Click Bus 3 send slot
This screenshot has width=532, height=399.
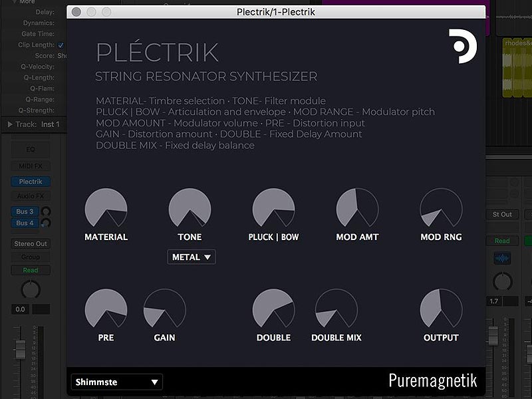pyautogui.click(x=25, y=211)
